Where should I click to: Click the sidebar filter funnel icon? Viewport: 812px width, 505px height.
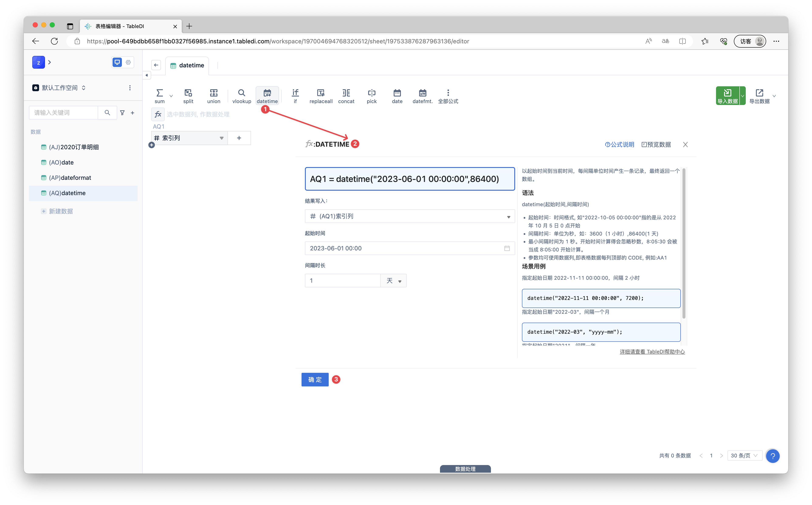tap(123, 113)
